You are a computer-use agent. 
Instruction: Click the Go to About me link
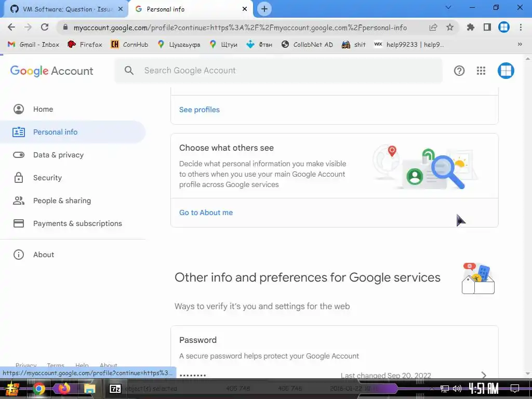tap(206, 212)
